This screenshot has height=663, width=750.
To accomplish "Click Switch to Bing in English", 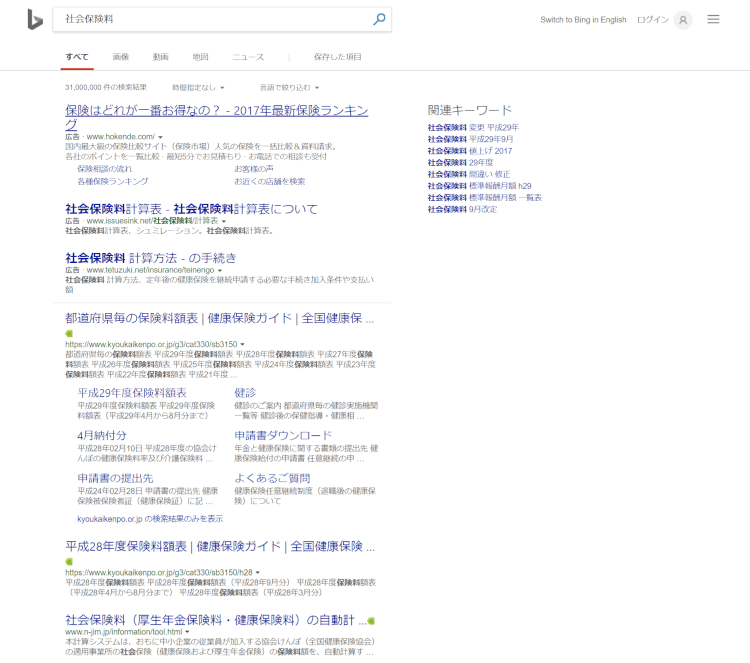I will tap(583, 20).
